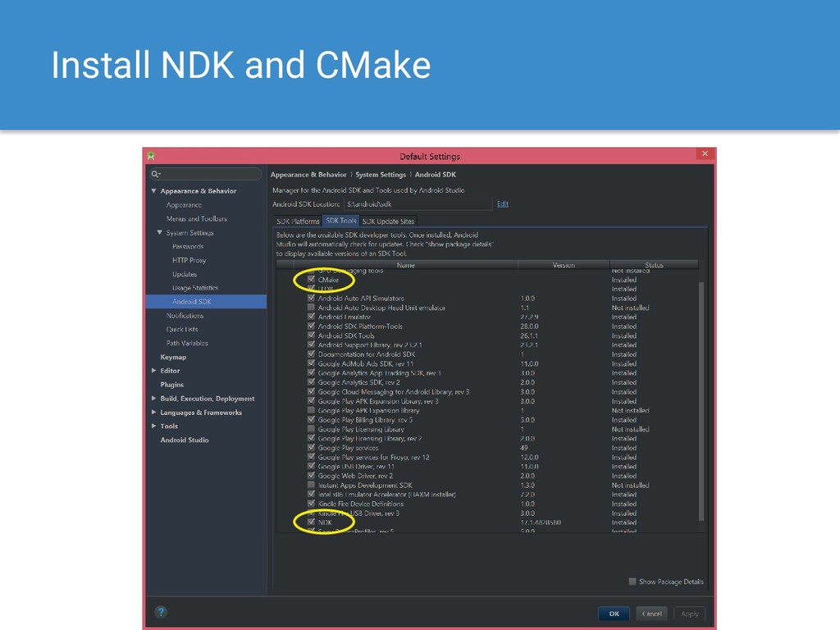
Task: Select Google AdMob Ads SDK, rev 11 row
Action: [x=487, y=363]
